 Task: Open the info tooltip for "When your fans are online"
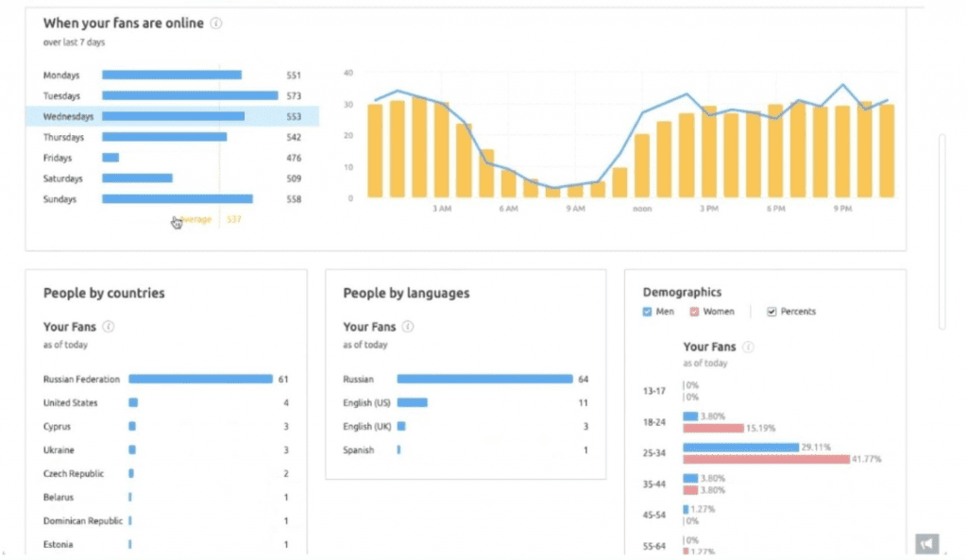pyautogui.click(x=214, y=24)
